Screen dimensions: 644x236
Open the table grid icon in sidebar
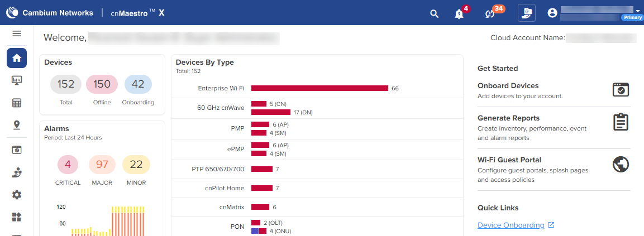[x=17, y=103]
